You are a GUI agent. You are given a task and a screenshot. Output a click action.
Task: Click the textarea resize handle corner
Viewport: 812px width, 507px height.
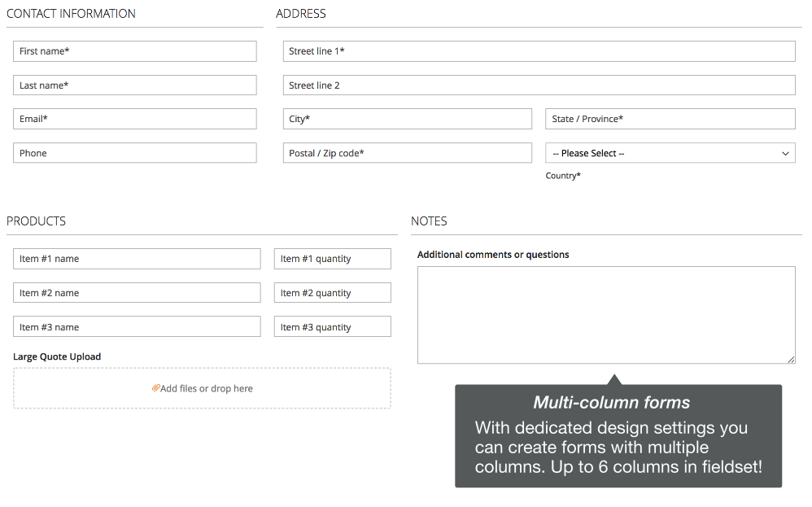coord(792,360)
